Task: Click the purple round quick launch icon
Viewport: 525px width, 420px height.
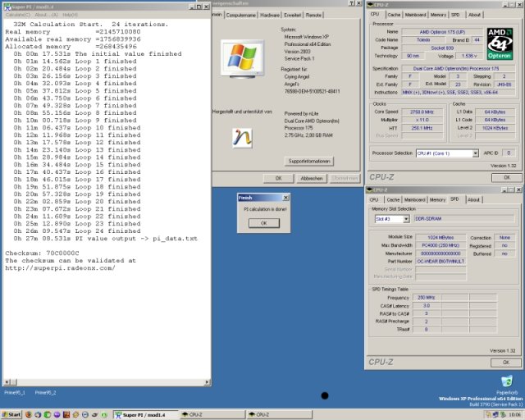Action: pyautogui.click(x=57, y=414)
